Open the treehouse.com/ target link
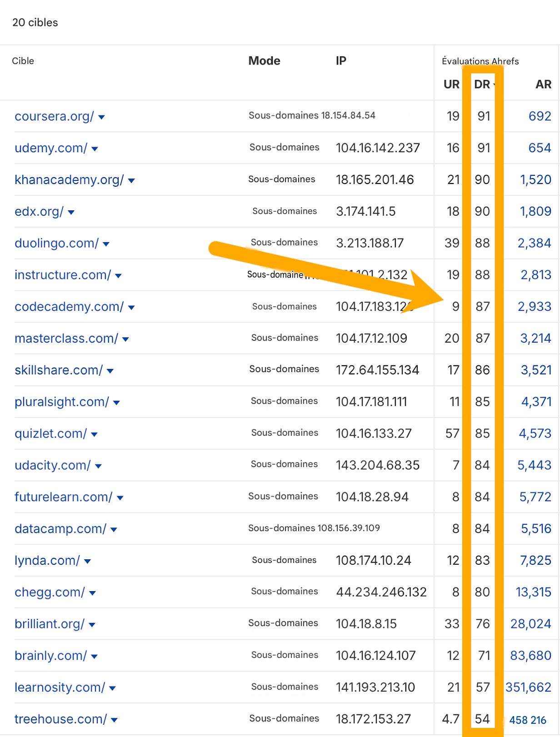Screen dimensions: 560x737 click(x=61, y=719)
